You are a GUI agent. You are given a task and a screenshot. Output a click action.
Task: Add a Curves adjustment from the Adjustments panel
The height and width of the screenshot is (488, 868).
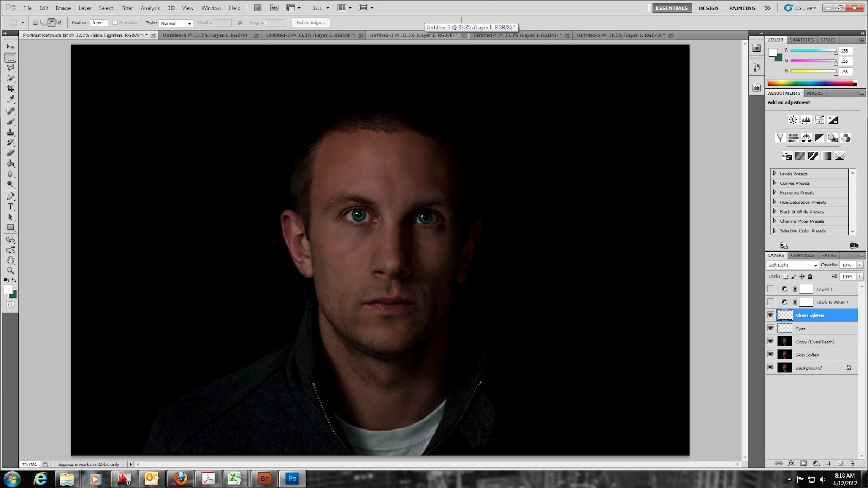point(819,119)
